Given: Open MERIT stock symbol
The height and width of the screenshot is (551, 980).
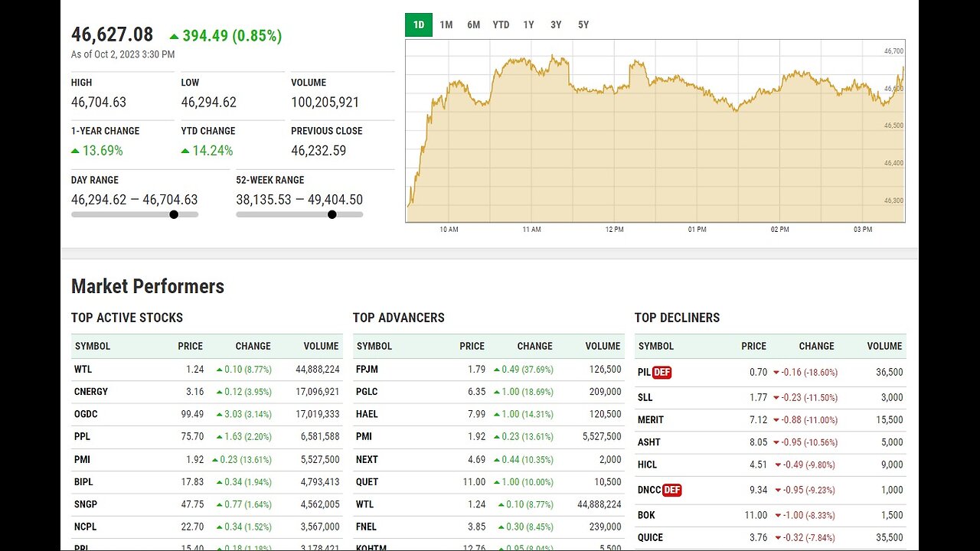Looking at the screenshot, I should click(x=651, y=419).
